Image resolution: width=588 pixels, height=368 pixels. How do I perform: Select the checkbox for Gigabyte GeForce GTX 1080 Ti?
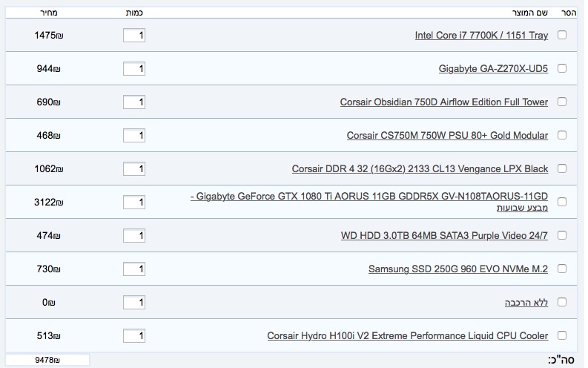coord(562,202)
